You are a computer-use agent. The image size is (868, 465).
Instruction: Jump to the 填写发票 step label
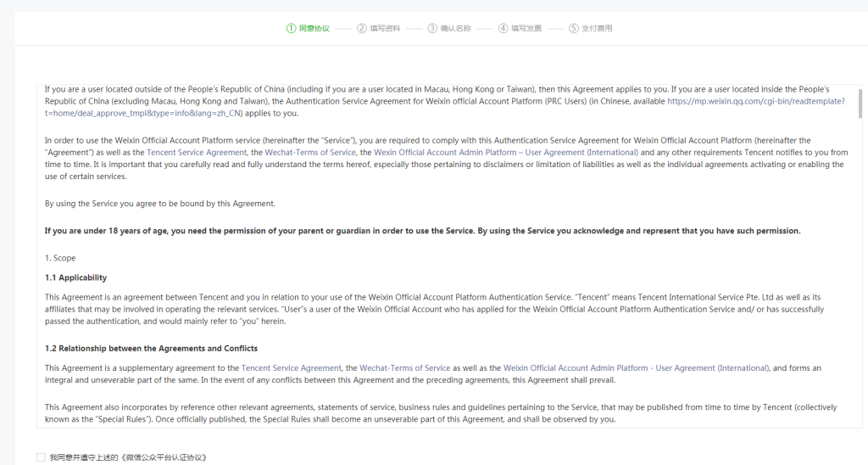pos(526,28)
